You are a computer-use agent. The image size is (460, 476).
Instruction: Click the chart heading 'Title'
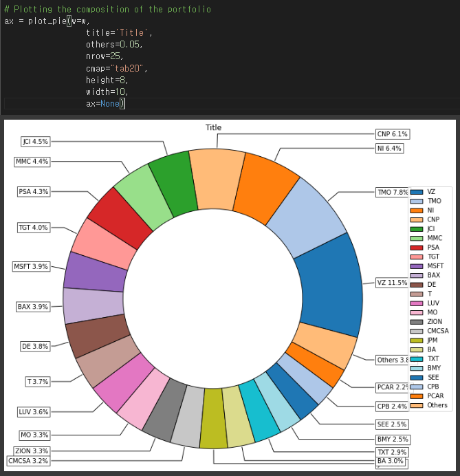(213, 127)
